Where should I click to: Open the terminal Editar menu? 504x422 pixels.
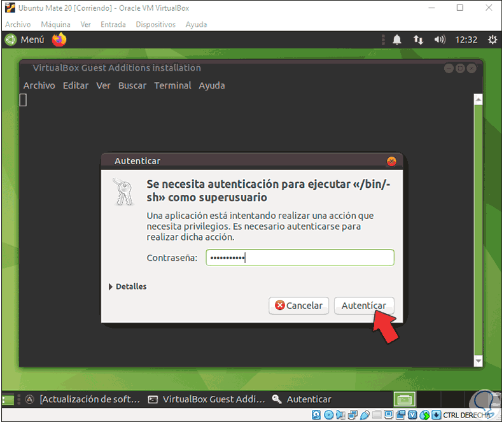coord(76,85)
